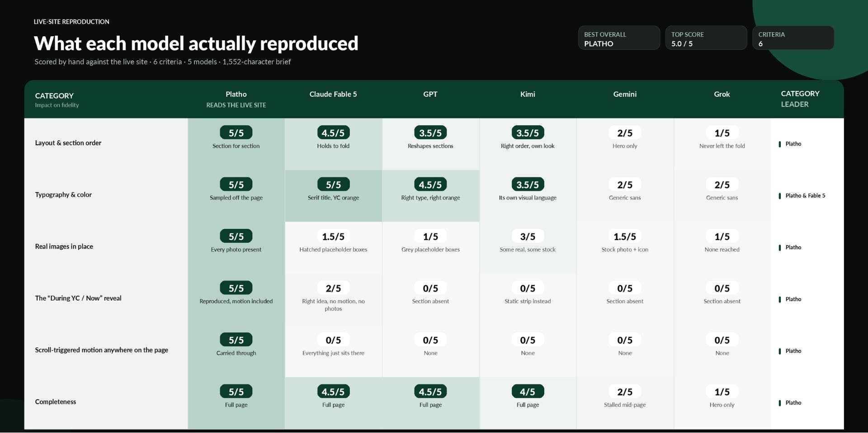Viewport: 868px width, 433px height.
Task: Click the 1.5/5 badge above Stock photo + icon
Action: click(x=625, y=236)
